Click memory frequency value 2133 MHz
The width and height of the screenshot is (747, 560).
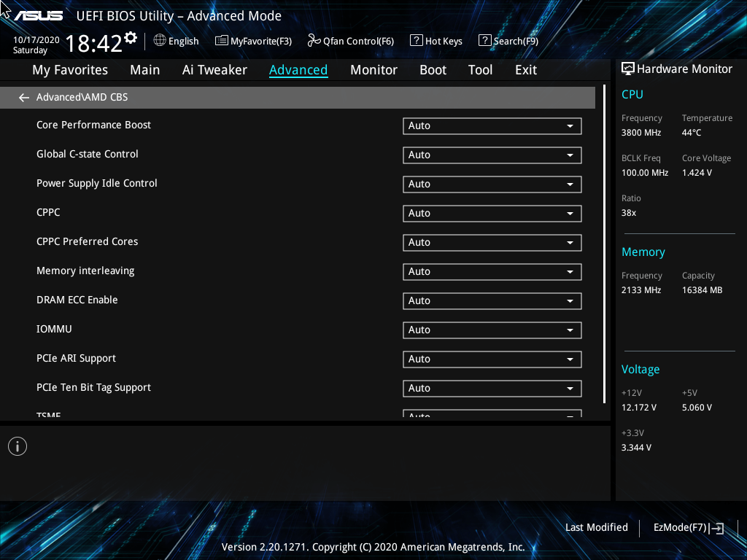coord(640,290)
